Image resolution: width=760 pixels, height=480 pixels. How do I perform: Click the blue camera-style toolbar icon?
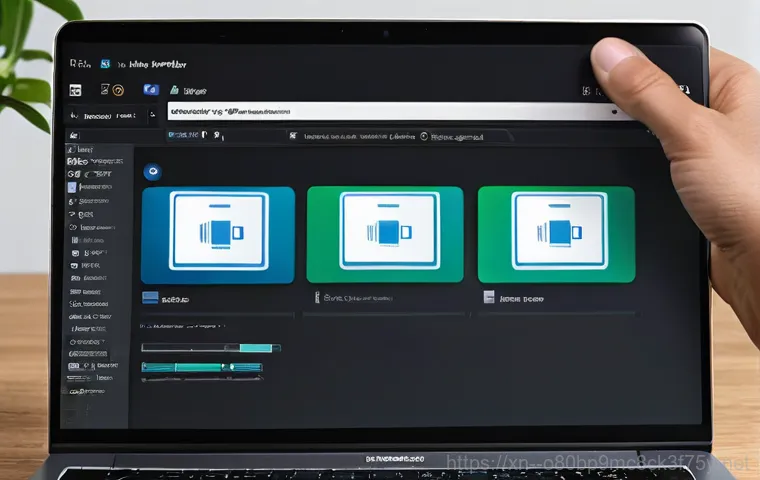[151, 90]
